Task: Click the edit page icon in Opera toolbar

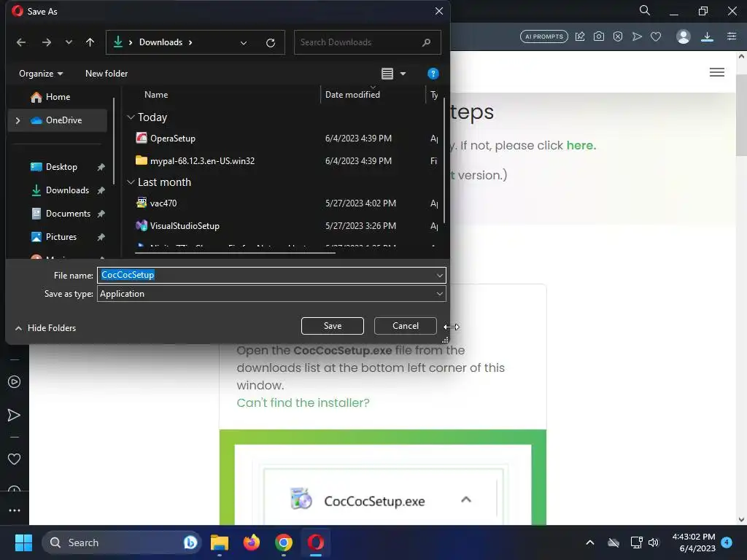Action: (x=580, y=36)
